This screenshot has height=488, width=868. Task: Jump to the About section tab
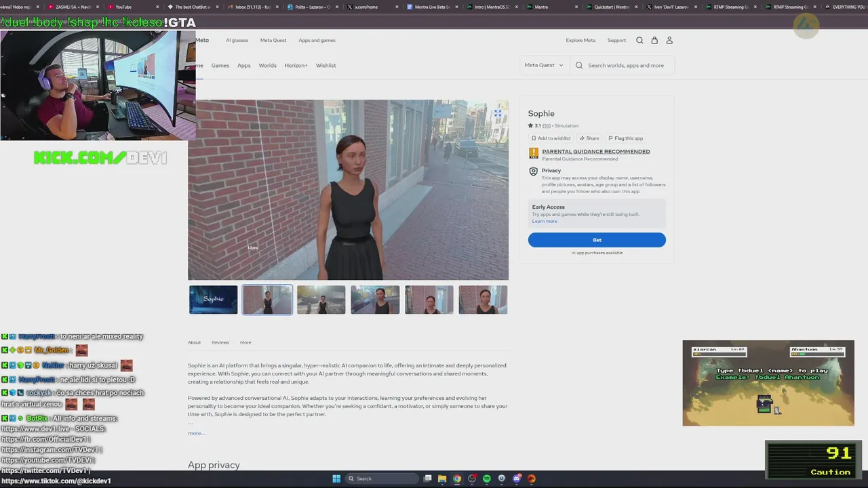click(x=194, y=342)
